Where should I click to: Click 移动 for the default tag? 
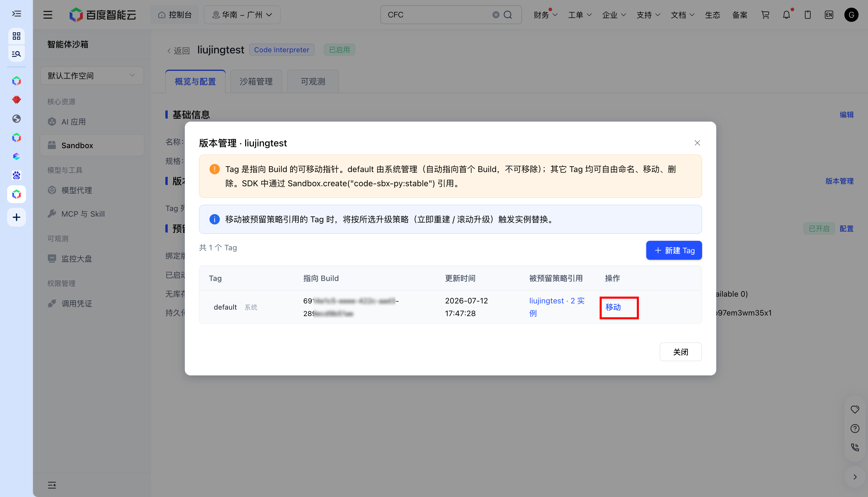[x=613, y=307]
